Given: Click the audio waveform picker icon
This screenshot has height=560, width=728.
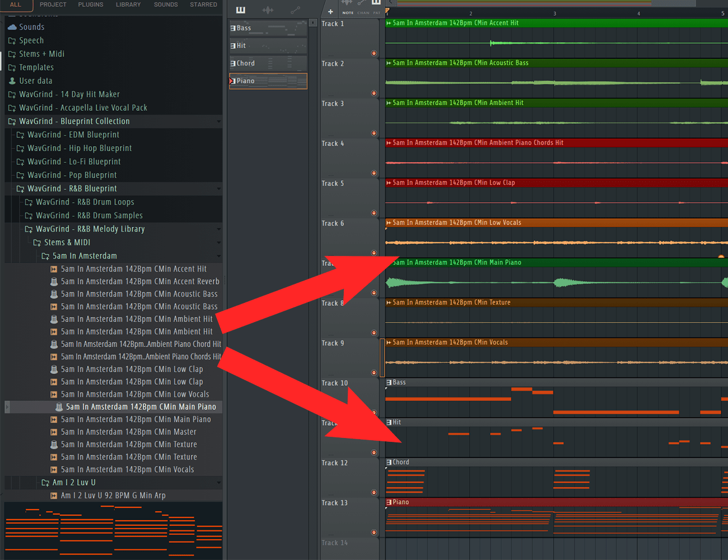Looking at the screenshot, I should (x=268, y=10).
